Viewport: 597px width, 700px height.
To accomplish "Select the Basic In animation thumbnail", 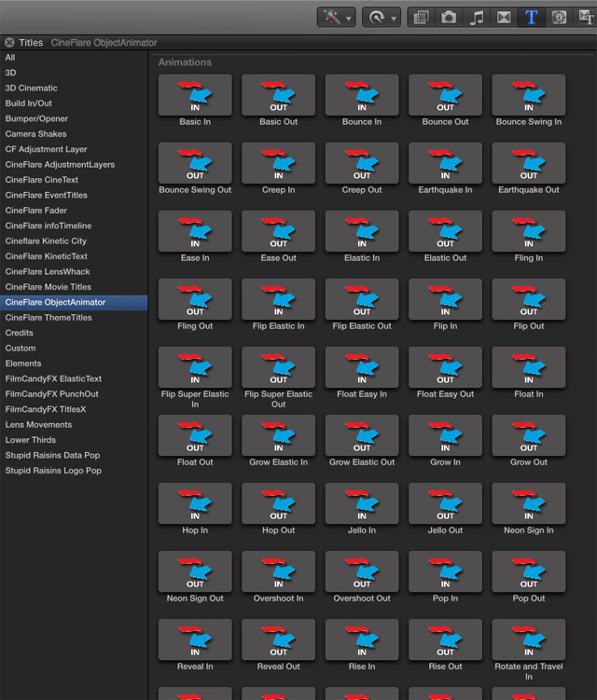I will [x=195, y=95].
